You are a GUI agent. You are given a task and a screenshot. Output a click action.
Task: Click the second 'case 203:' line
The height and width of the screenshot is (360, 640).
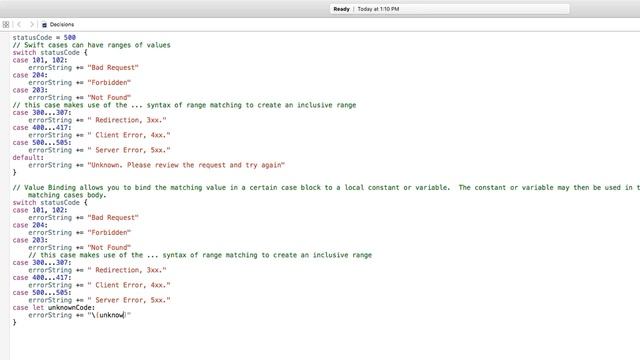point(30,240)
